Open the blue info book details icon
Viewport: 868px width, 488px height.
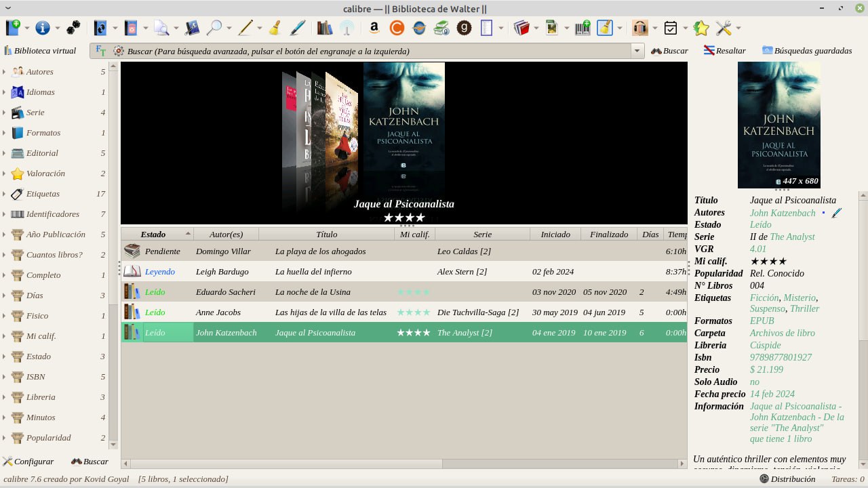click(43, 28)
